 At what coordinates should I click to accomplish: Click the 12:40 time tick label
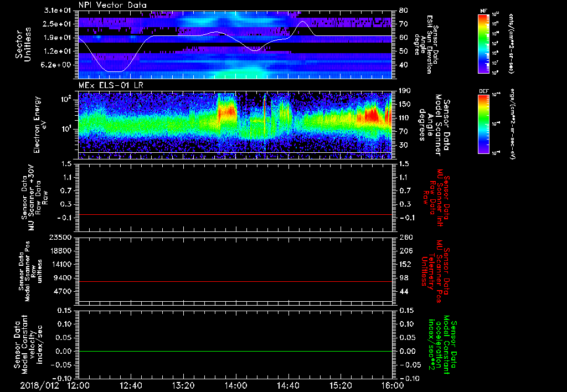pyautogui.click(x=131, y=385)
